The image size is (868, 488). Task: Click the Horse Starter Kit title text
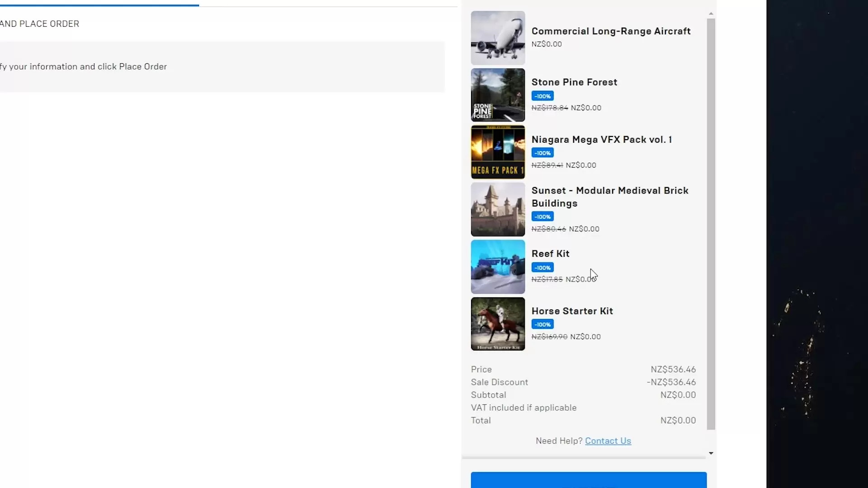pyautogui.click(x=572, y=311)
